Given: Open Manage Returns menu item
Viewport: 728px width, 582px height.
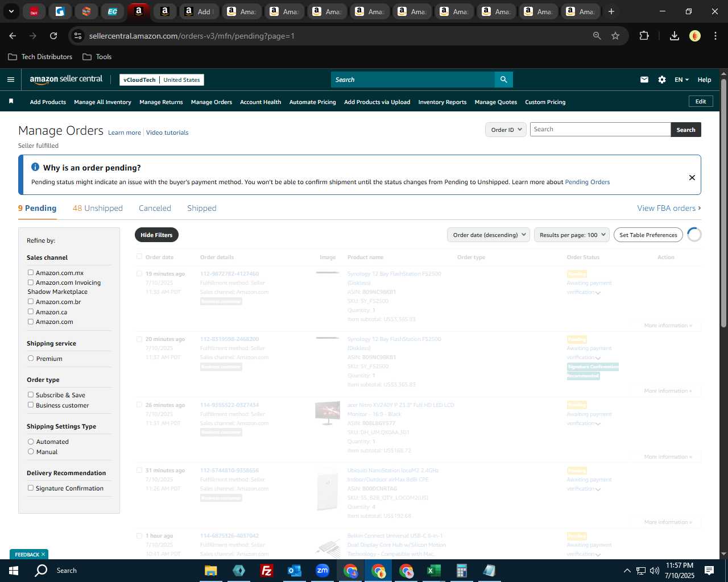Looking at the screenshot, I should tap(161, 102).
